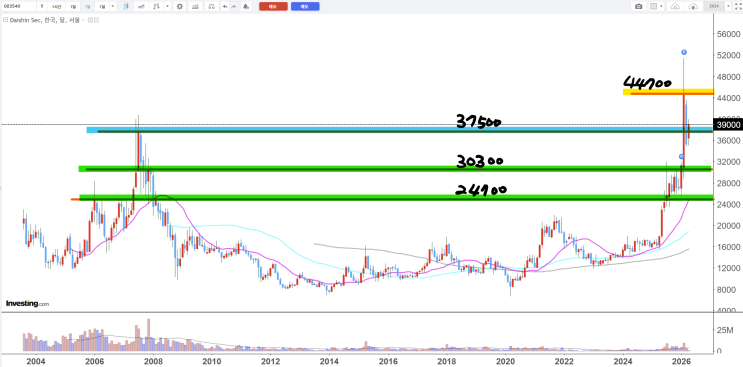Toggle the highlighted timeframe interval button
Image resolution: width=743 pixels, height=367 pixels.
pyautogui.click(x=87, y=6)
